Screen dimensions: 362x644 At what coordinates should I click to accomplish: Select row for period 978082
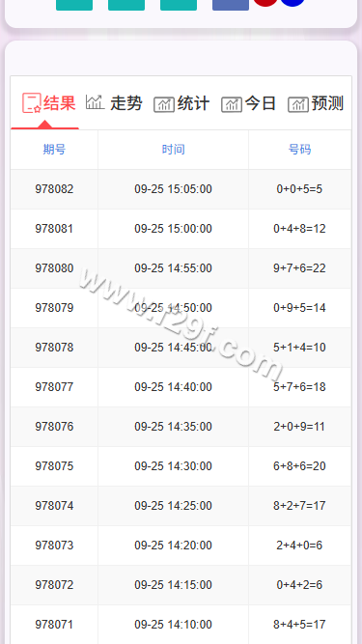tap(181, 189)
